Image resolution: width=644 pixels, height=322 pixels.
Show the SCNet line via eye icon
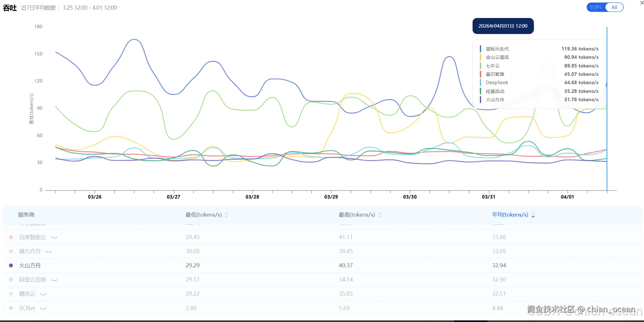(x=43, y=308)
